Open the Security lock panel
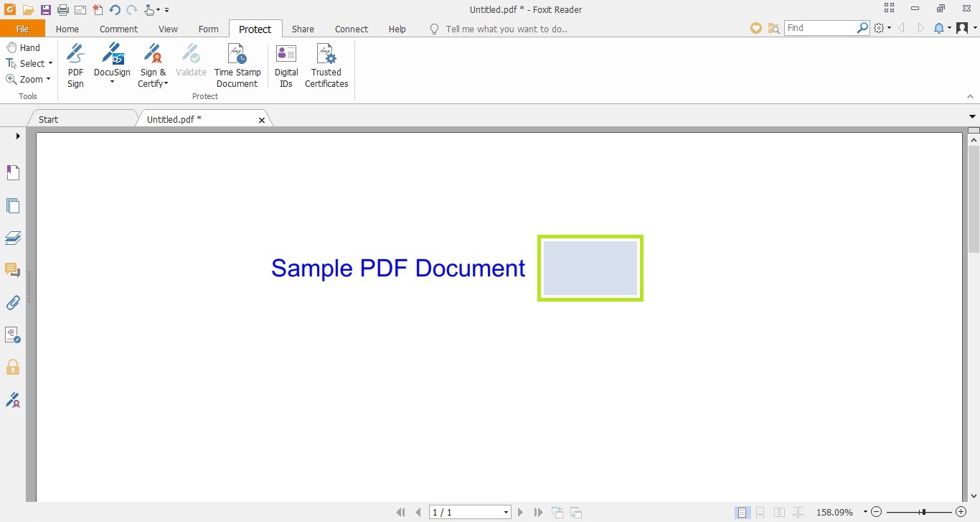The height and width of the screenshot is (522, 980). pos(13,368)
